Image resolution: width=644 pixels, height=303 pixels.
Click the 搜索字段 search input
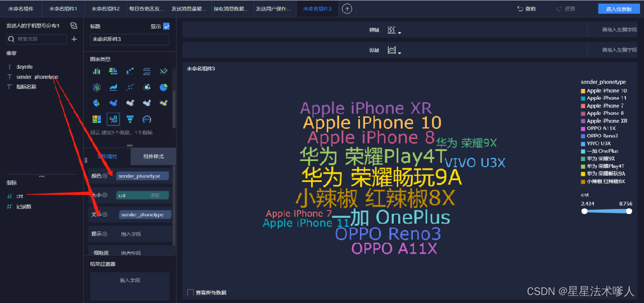pyautogui.click(x=37, y=39)
